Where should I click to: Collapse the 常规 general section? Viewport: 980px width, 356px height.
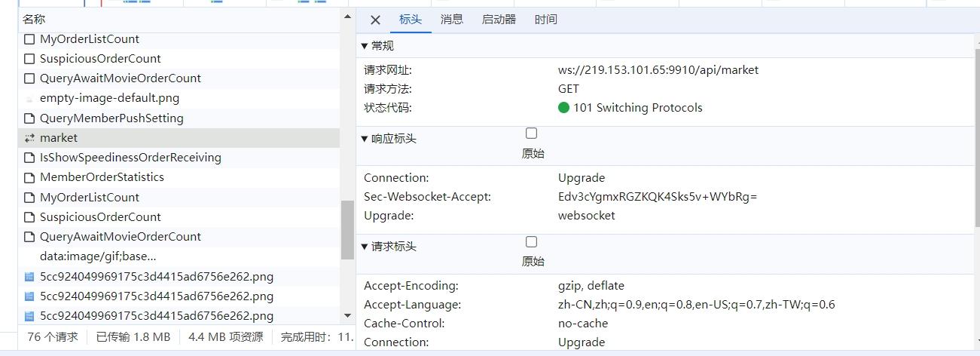pyautogui.click(x=365, y=46)
